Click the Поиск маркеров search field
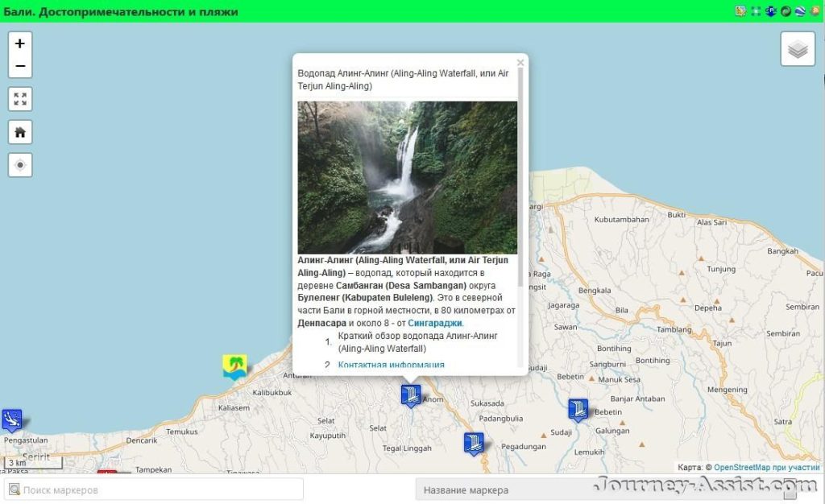Screen dimensions: 825x504 click(x=154, y=490)
